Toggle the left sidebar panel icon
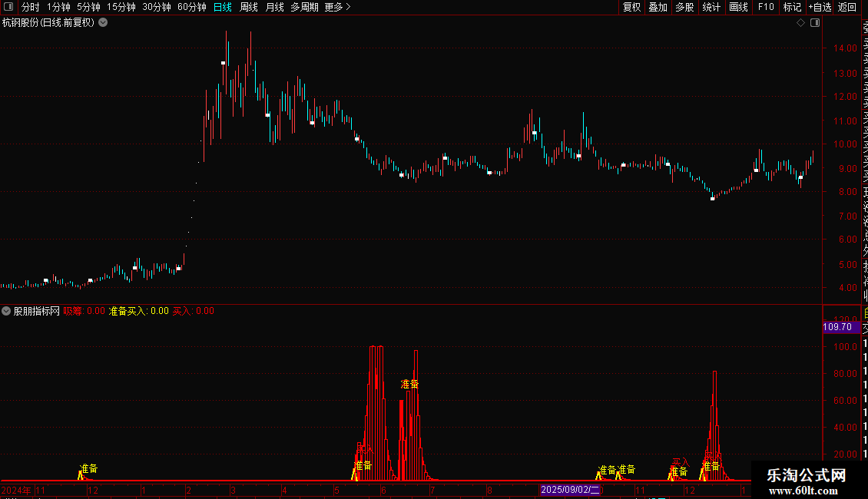Screen dimensions: 868x499 pyautogui.click(x=8, y=7)
